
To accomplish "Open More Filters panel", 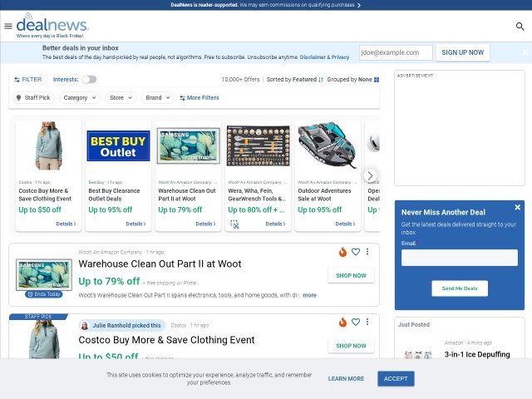I will [199, 98].
